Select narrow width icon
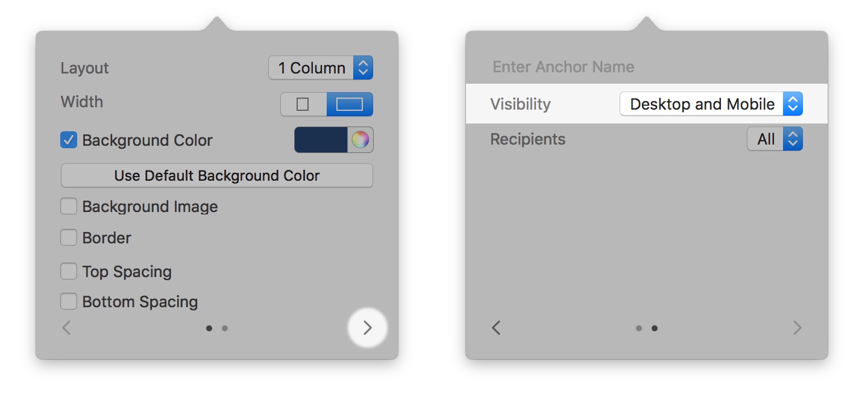 [303, 104]
